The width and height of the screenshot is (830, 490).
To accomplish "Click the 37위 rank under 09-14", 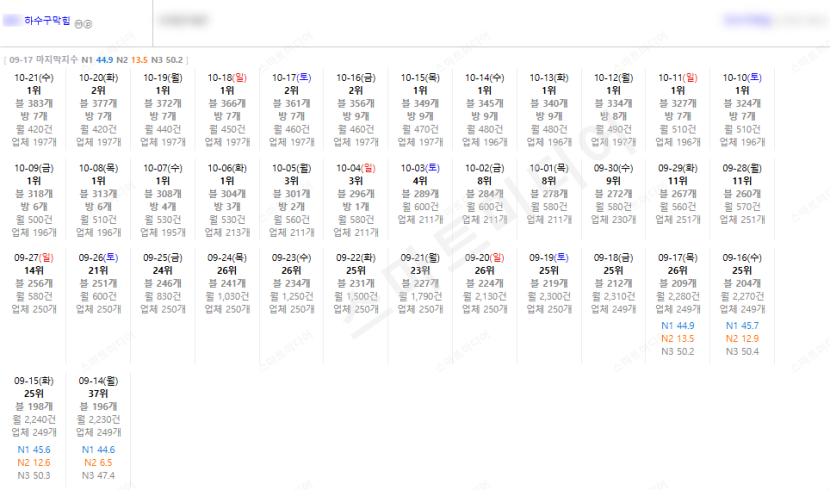I will (x=98, y=394).
